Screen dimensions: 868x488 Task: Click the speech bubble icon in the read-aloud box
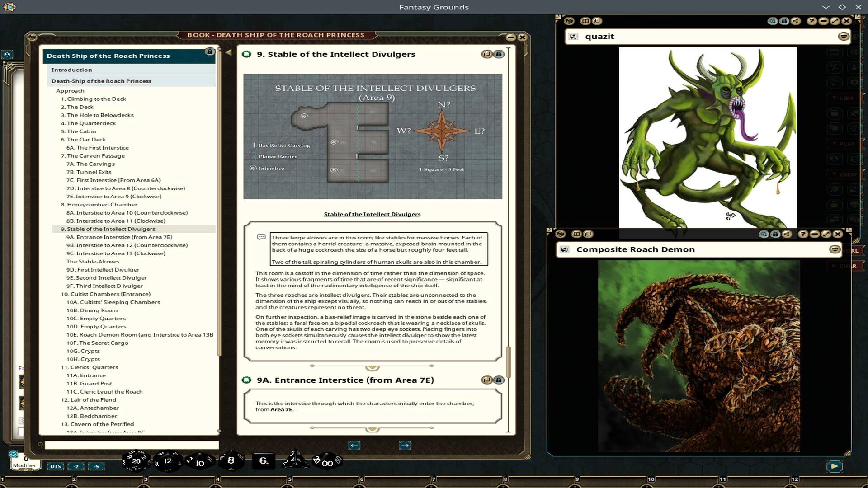coord(261,236)
